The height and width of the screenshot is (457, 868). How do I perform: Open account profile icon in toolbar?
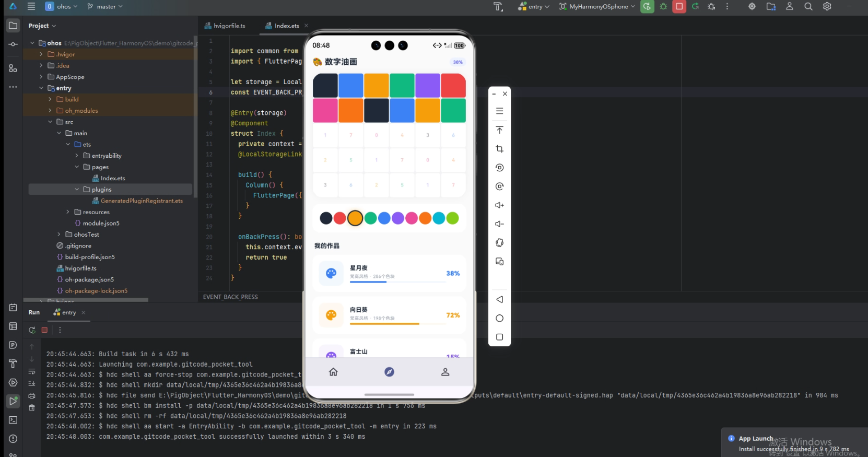pyautogui.click(x=790, y=6)
